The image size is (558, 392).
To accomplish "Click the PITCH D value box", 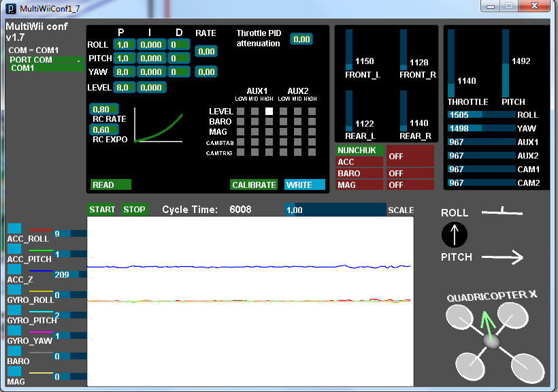I will [180, 58].
